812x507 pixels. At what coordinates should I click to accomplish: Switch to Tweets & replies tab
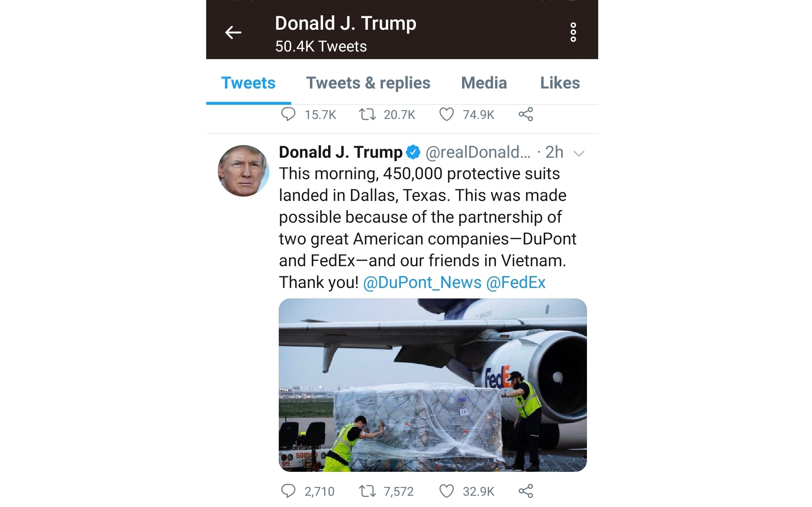tap(368, 83)
